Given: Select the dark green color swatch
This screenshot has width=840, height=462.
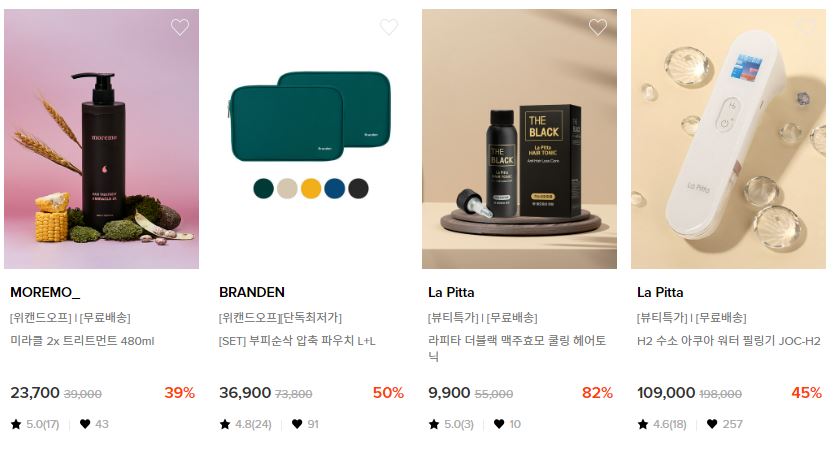Looking at the screenshot, I should tap(264, 189).
